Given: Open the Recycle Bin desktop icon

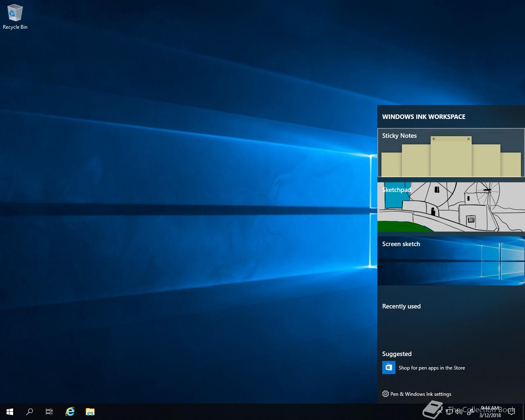Looking at the screenshot, I should 15,17.
